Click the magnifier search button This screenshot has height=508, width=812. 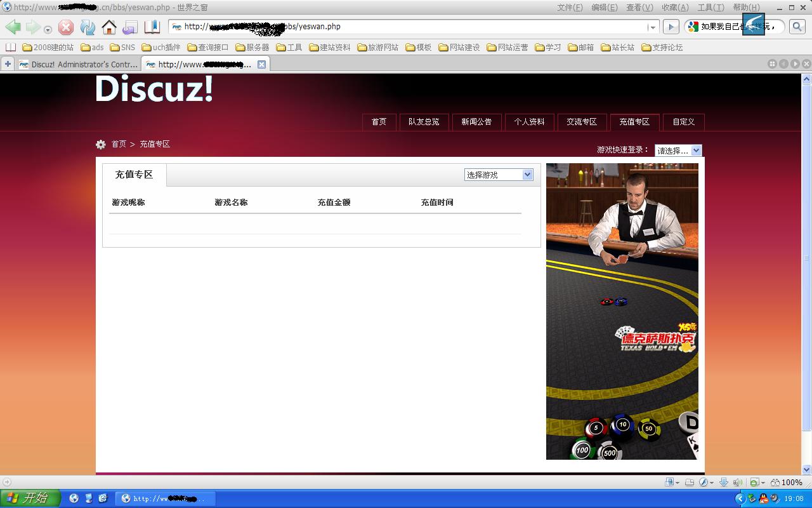click(x=797, y=27)
